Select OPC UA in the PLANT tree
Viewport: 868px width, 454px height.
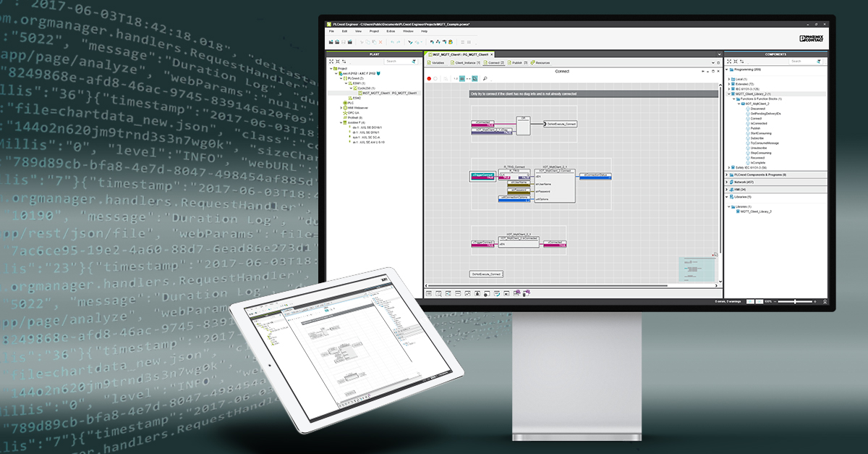click(x=352, y=113)
